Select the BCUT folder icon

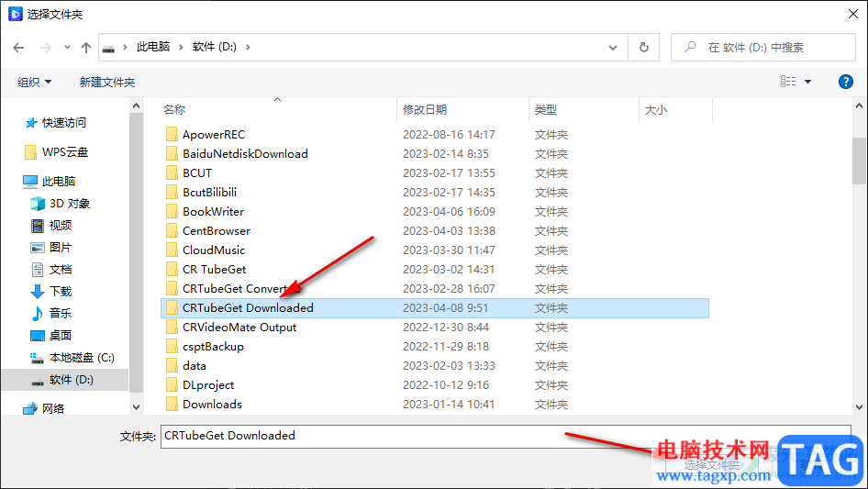[x=172, y=173]
